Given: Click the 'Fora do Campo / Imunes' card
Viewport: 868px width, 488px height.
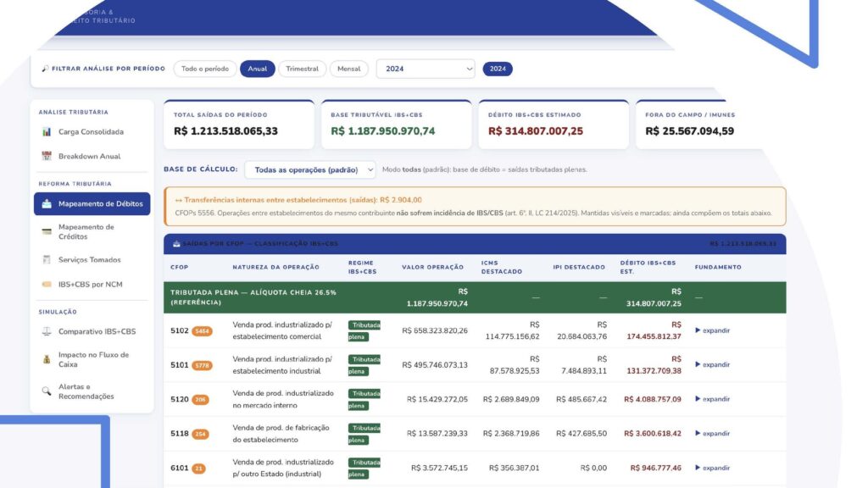Looking at the screenshot, I should pos(699,125).
